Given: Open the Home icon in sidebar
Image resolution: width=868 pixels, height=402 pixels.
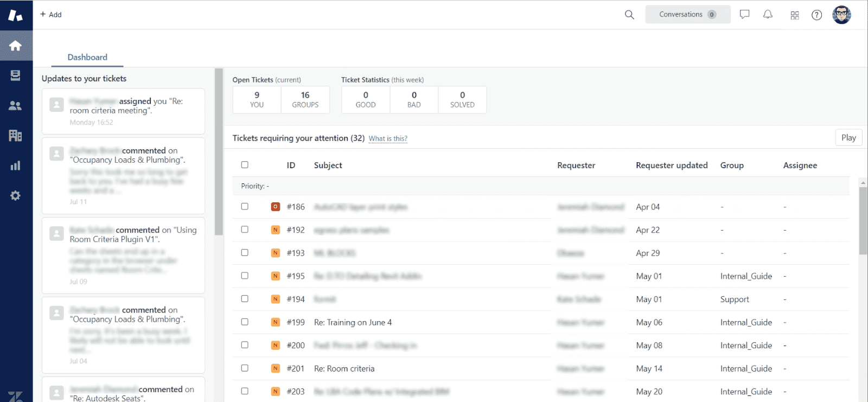Looking at the screenshot, I should click(x=16, y=46).
